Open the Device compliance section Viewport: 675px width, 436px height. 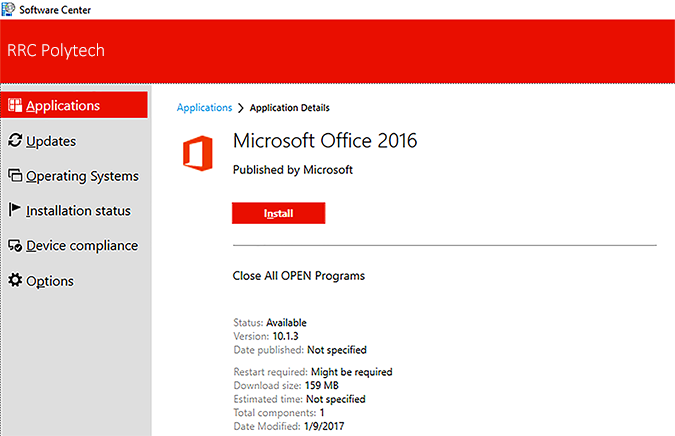coord(82,246)
